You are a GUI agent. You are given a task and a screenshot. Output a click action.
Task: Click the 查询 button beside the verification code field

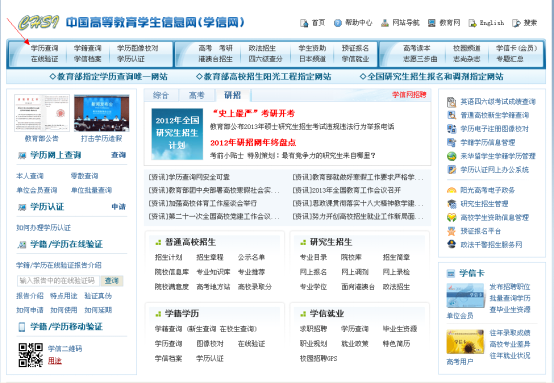[112, 281]
